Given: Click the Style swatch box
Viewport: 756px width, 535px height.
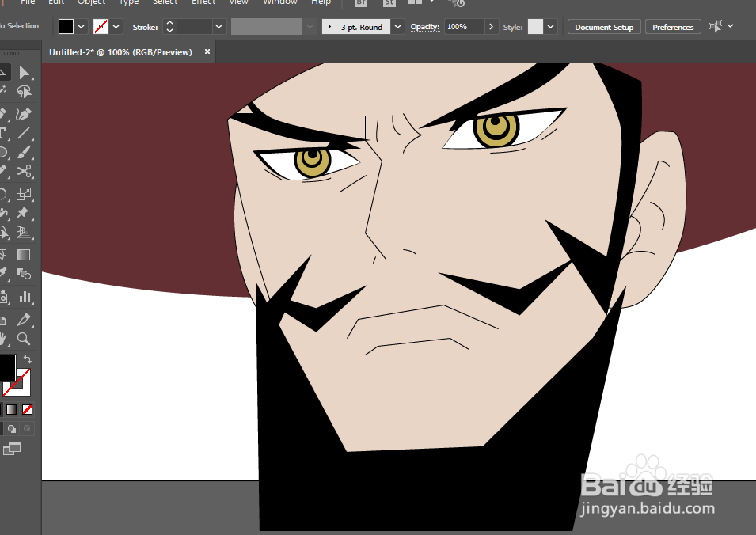Looking at the screenshot, I should pos(536,26).
